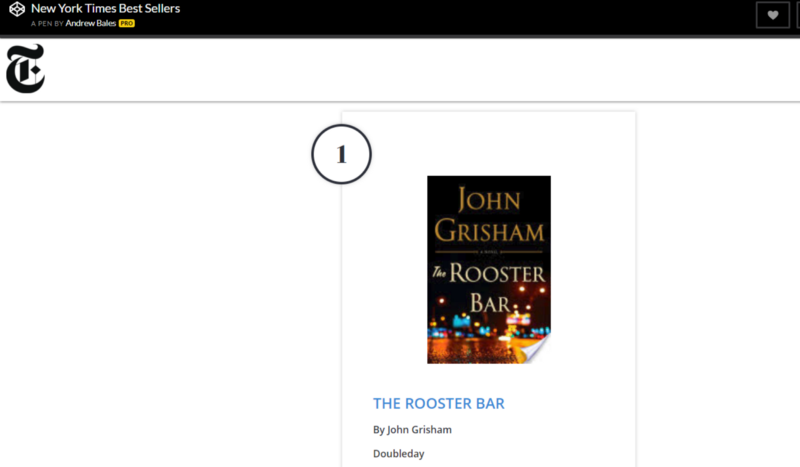The height and width of the screenshot is (467, 800).
Task: Open THE ROOSTER BAR title link
Action: click(438, 403)
